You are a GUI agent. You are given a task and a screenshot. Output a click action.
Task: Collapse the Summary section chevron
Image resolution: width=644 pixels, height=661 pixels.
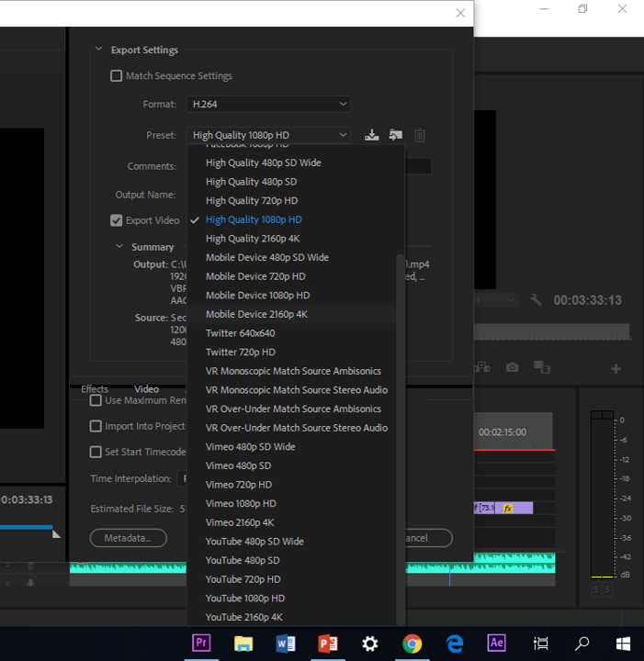(x=119, y=246)
